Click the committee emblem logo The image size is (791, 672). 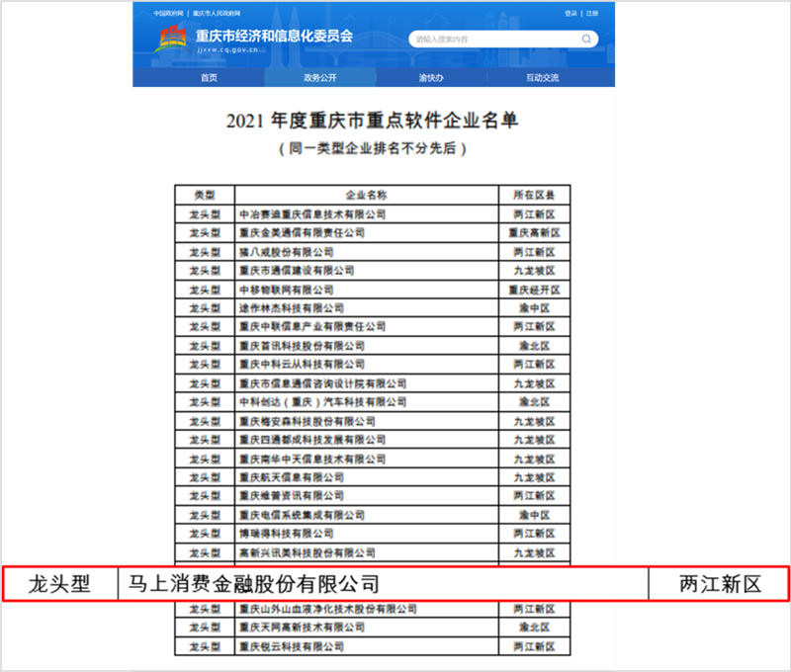coord(172,39)
